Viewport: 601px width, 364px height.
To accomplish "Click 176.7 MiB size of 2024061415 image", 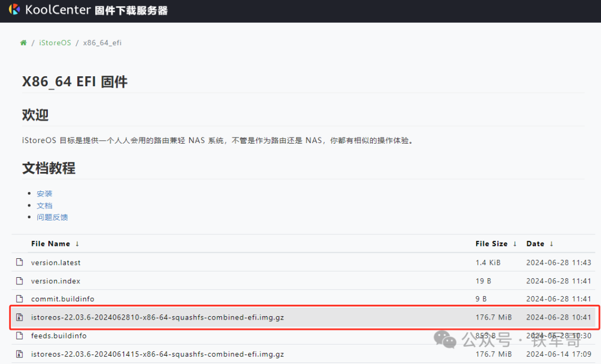I will click(x=494, y=354).
